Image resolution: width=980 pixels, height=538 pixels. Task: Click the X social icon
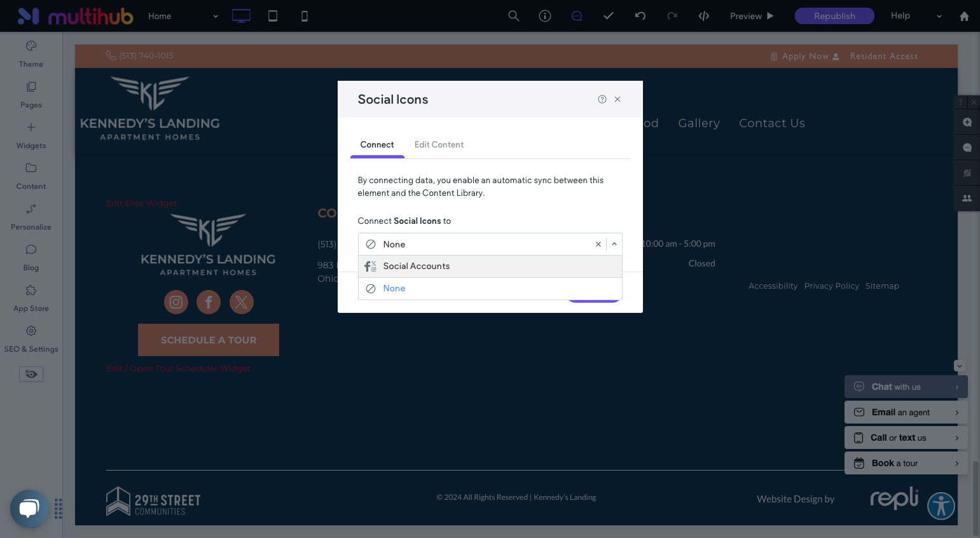241,302
